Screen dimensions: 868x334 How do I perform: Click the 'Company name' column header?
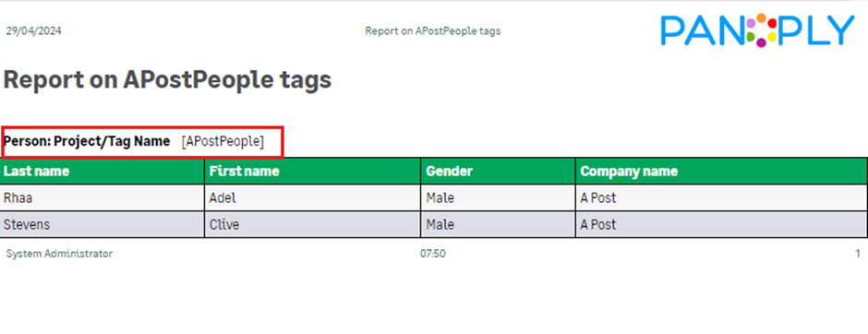coord(722,171)
